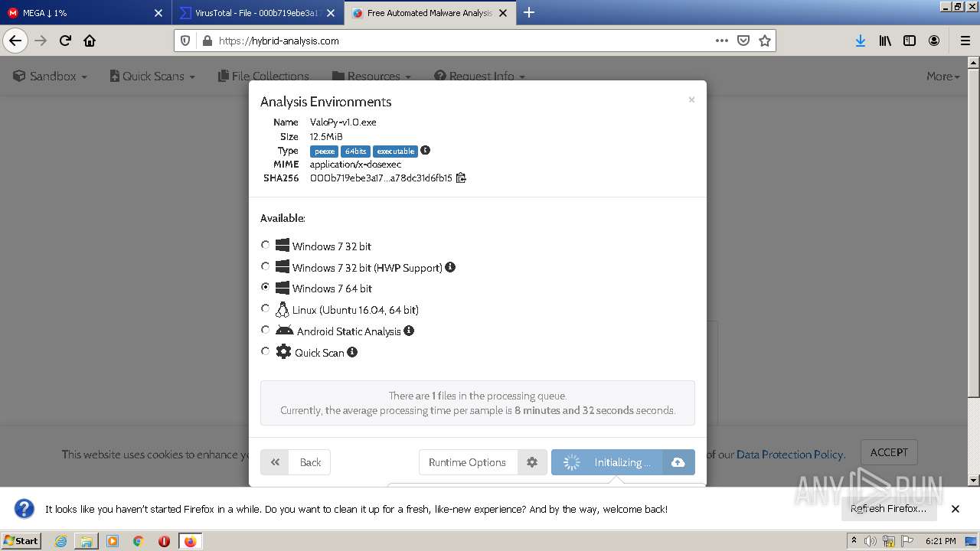Save page to Pocket

coord(743,41)
